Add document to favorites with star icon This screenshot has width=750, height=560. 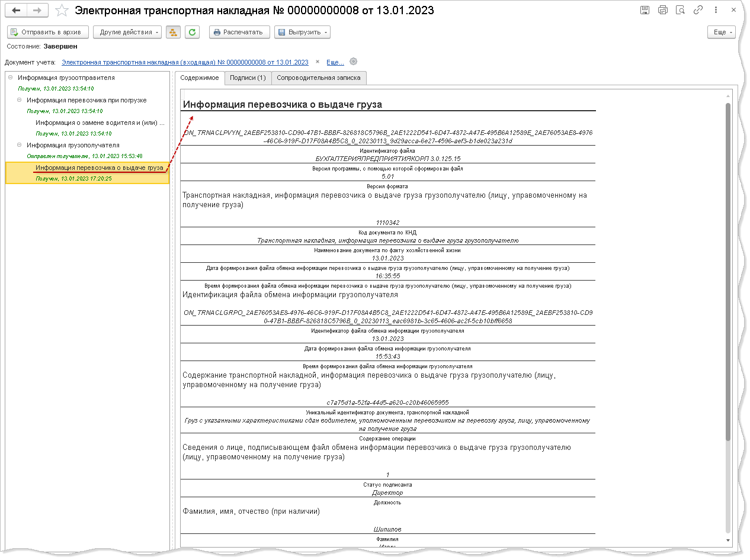tap(62, 11)
